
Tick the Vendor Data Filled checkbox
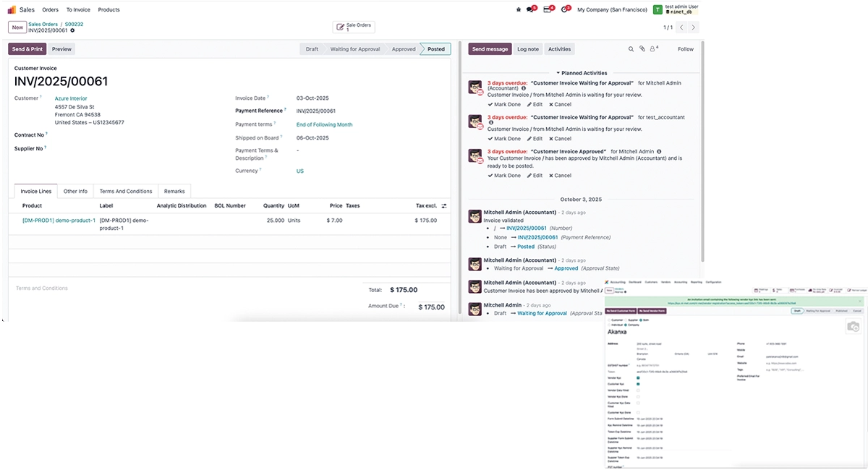637,390
